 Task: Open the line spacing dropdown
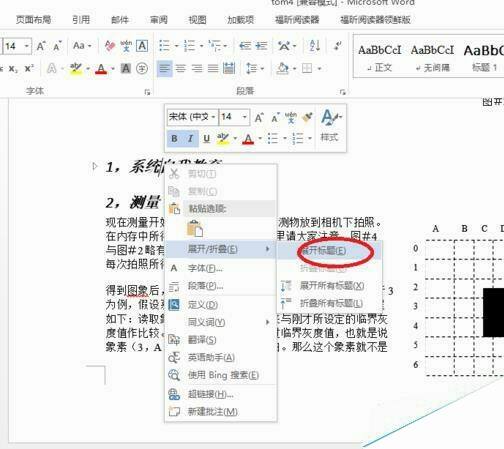(262, 69)
